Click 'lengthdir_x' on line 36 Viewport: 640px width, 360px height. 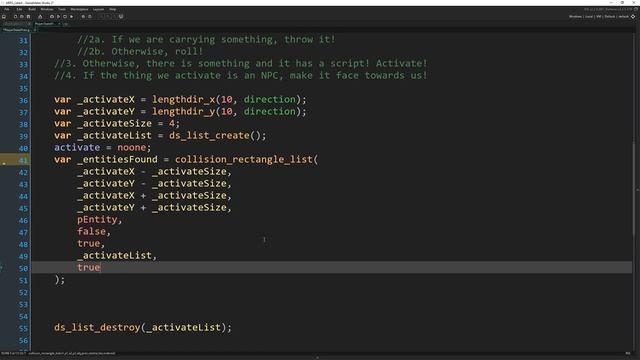(184, 100)
